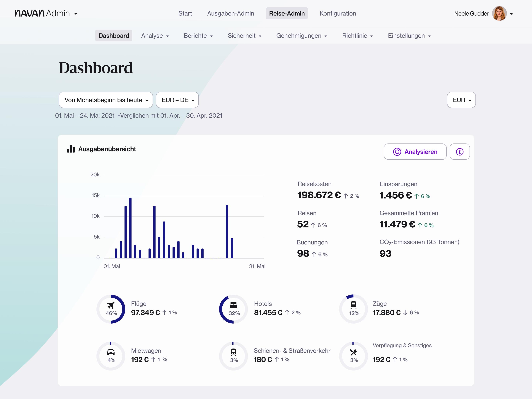This screenshot has height=399, width=532.
Task: Open the date range dropdown Von Monatsbeginn bis heute
Action: click(106, 100)
